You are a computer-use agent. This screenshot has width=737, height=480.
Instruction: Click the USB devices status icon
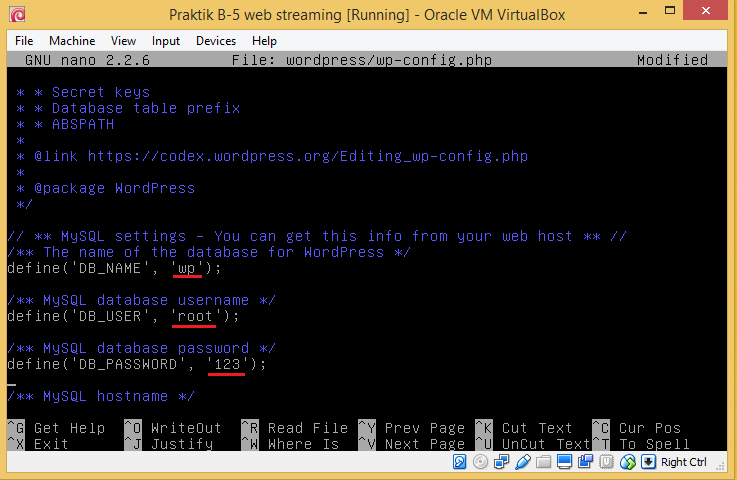[x=522, y=462]
